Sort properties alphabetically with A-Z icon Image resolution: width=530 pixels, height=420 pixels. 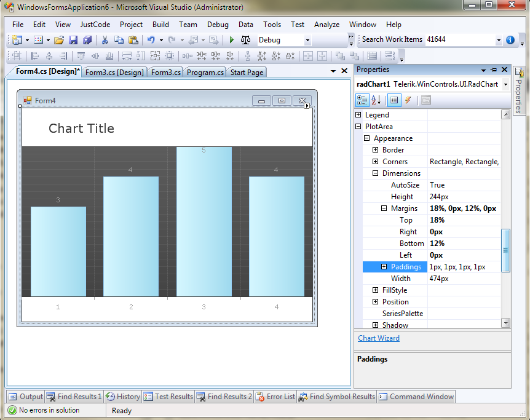pyautogui.click(x=377, y=100)
